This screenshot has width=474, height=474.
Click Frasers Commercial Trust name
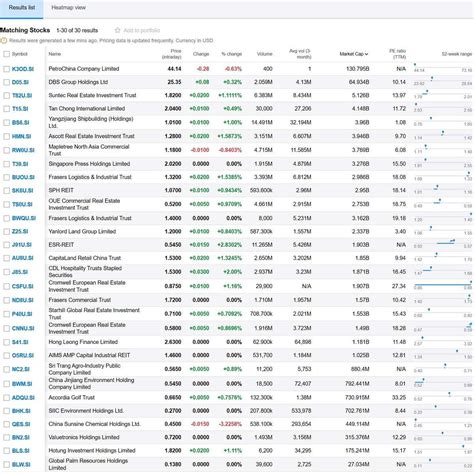click(x=80, y=300)
